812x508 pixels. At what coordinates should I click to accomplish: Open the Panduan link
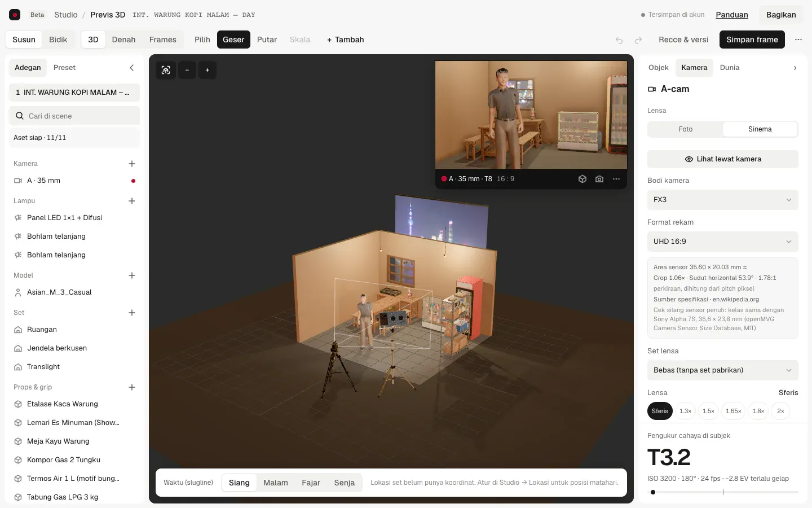point(732,15)
